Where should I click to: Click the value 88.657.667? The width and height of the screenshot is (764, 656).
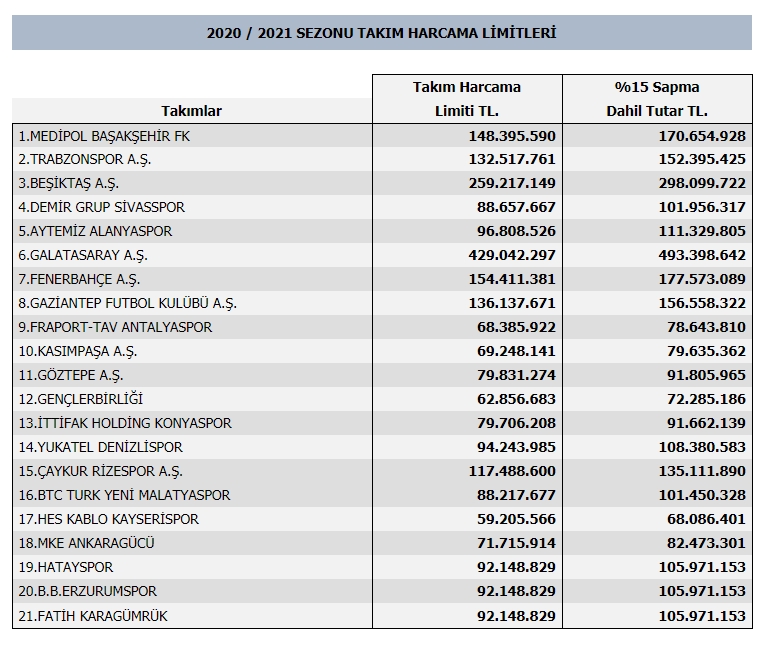point(516,207)
